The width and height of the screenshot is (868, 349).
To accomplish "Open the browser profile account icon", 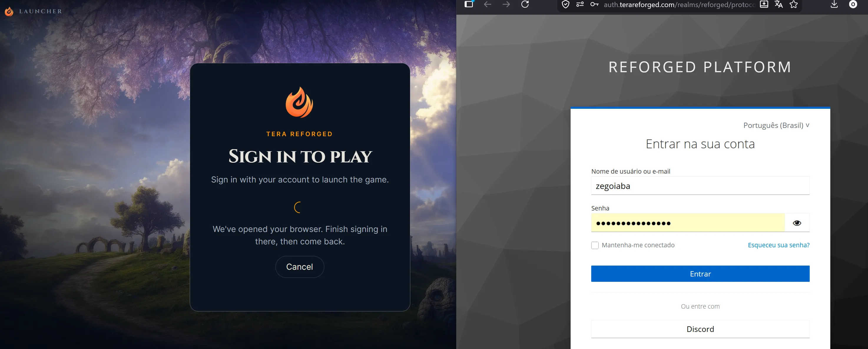I will pos(853,4).
